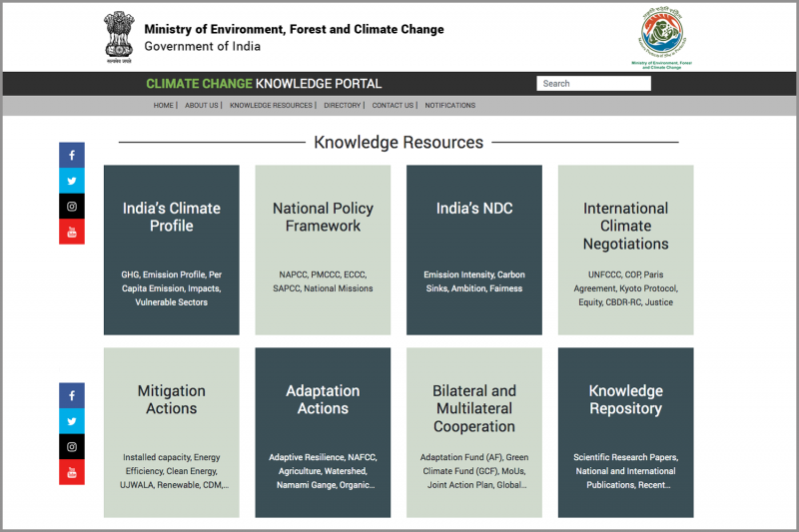Open the Notifications menu item
The width and height of the screenshot is (799, 532).
pos(449,106)
